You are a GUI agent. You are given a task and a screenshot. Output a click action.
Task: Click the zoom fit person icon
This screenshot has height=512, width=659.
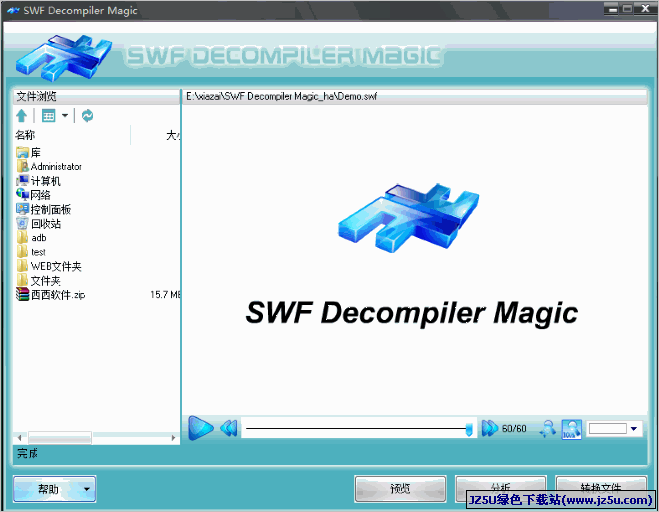tap(548, 429)
